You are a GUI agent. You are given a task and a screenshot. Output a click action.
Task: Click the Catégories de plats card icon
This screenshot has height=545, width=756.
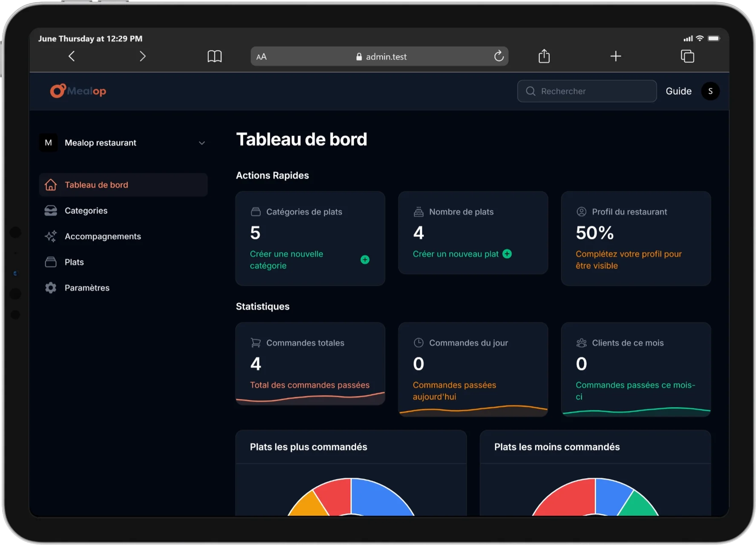tap(256, 212)
